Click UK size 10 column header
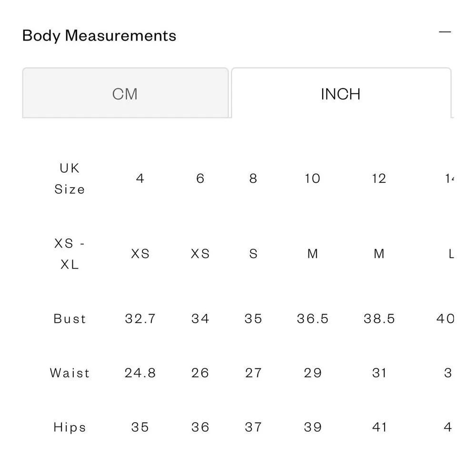Image resolution: width=476 pixels, height=476 pixels. tap(313, 178)
